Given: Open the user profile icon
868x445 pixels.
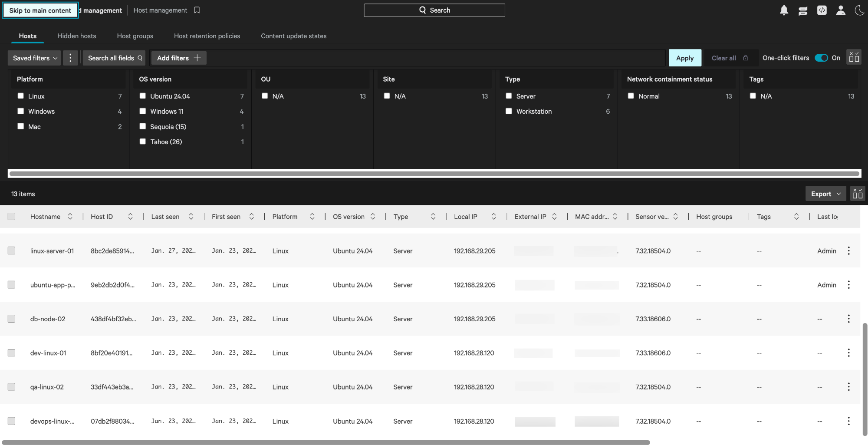Looking at the screenshot, I should point(841,10).
